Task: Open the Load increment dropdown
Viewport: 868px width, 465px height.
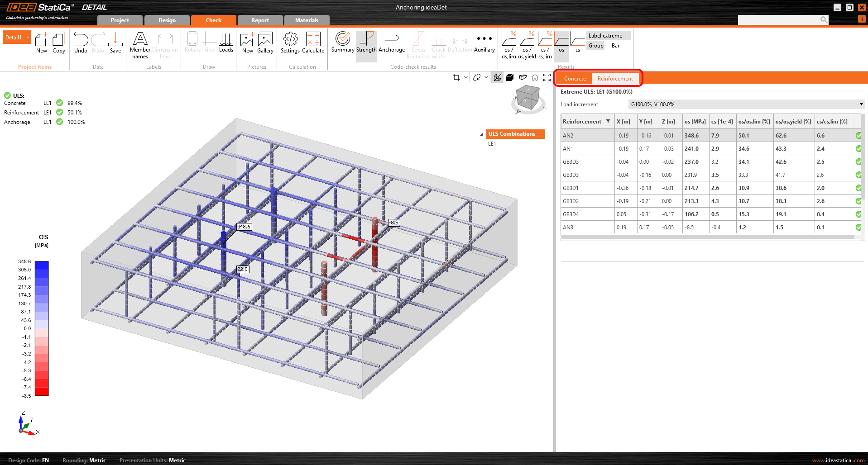Action: coord(746,104)
